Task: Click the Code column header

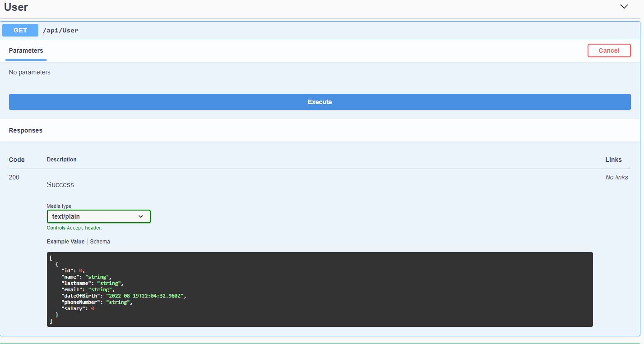Action: coord(16,160)
